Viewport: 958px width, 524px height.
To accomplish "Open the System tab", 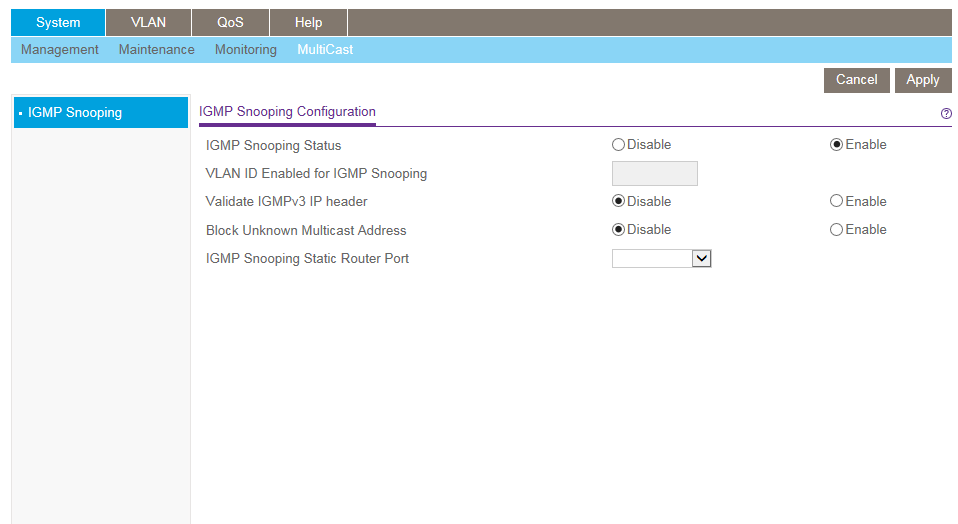I will click(58, 23).
